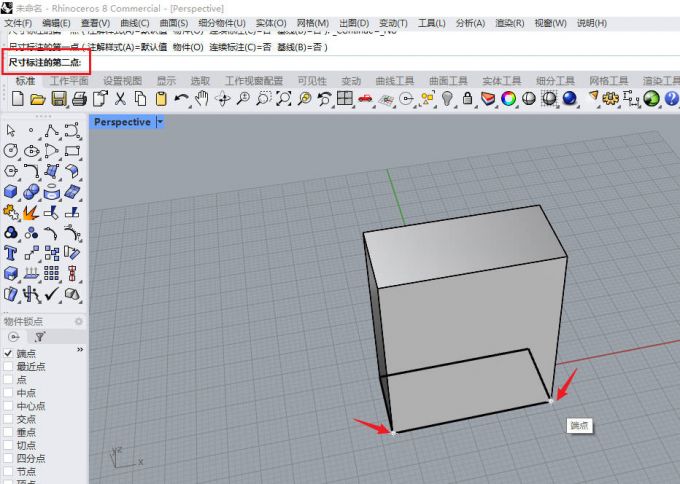Select the arrow pointer tool in sidebar
Viewport: 680px width, 484px height.
(x=10, y=131)
